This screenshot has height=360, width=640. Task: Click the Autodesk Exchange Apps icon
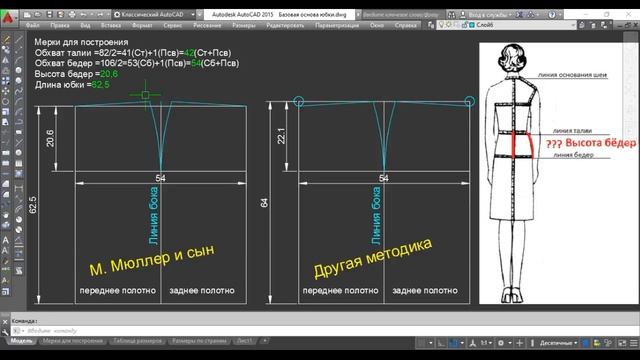pyautogui.click(x=520, y=15)
